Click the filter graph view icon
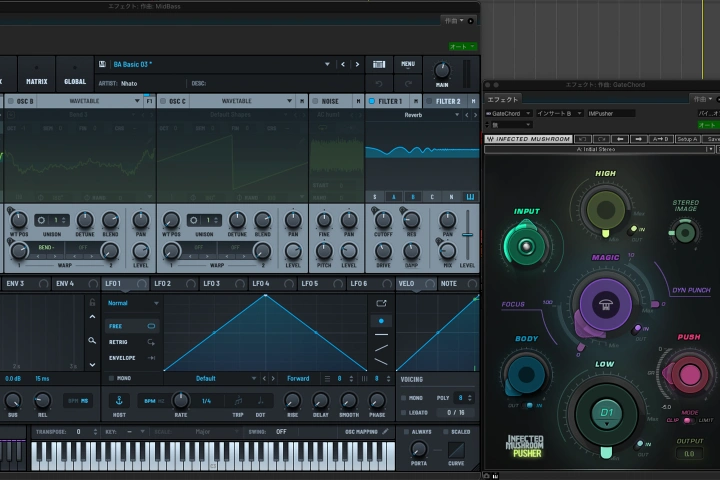Image resolution: width=720 pixels, height=480 pixels. point(470,197)
